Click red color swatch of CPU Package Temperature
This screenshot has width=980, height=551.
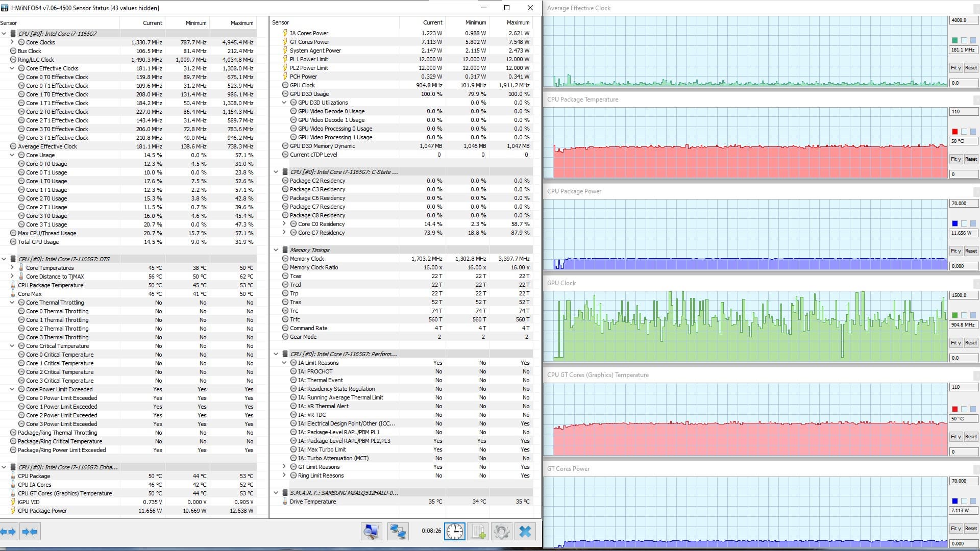(x=954, y=132)
